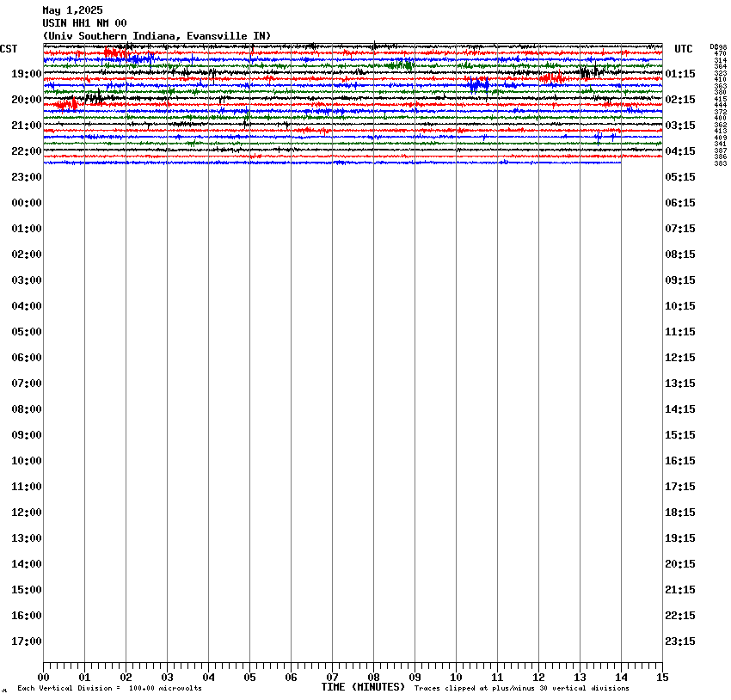Viewport: 731px width, 700px height.
Task: Pick the 03:15 UTC time label
Action: (x=680, y=126)
